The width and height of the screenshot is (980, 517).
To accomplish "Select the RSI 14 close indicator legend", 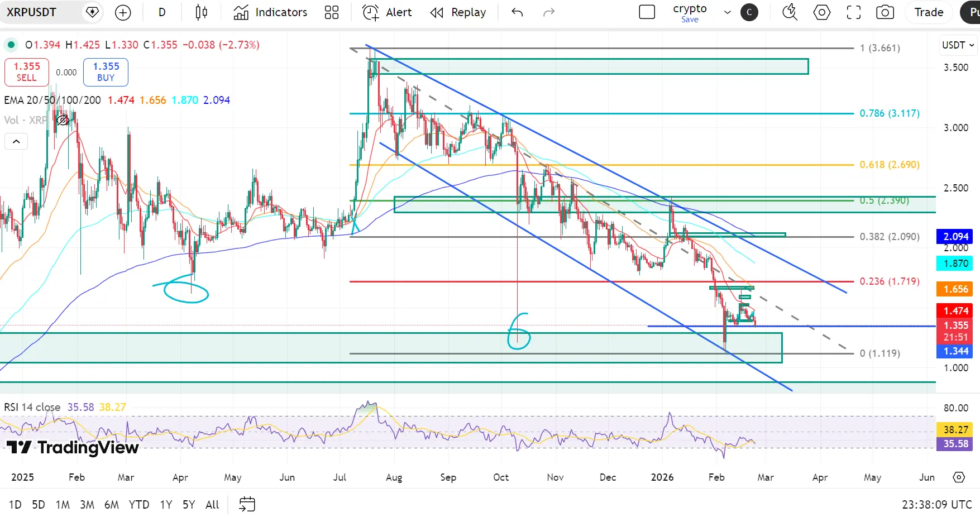I will (x=32, y=407).
